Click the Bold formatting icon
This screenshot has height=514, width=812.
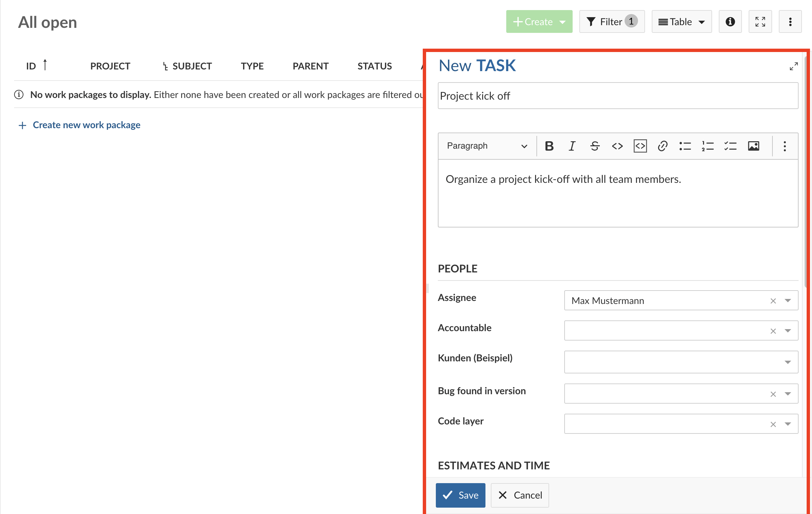[549, 145]
